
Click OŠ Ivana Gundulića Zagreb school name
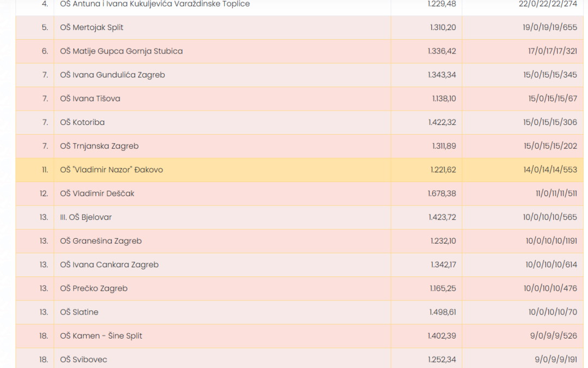(112, 75)
